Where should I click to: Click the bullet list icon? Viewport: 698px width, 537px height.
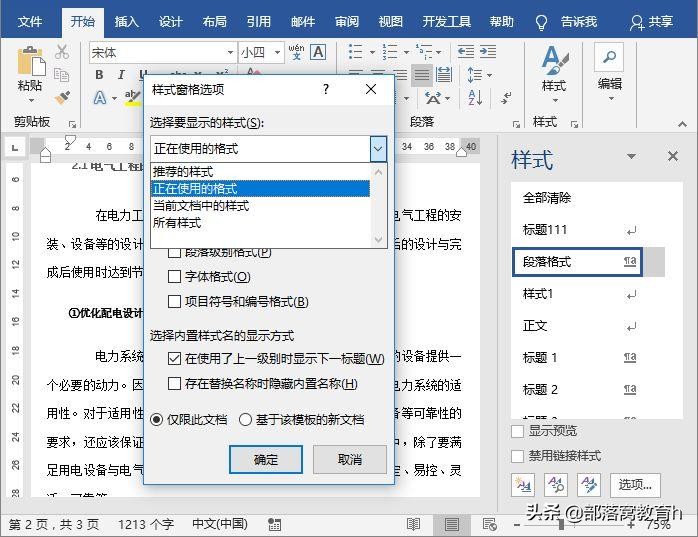point(355,52)
